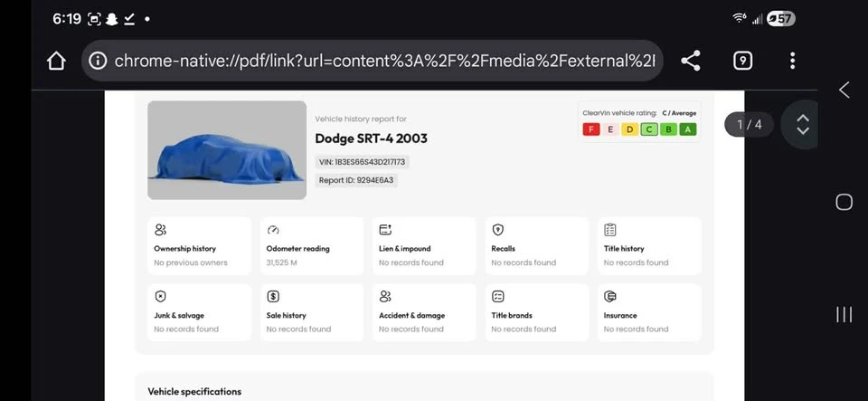Viewport: 868px width, 401px height.
Task: Open the tab switcher showing 9 tabs
Action: [x=742, y=61]
